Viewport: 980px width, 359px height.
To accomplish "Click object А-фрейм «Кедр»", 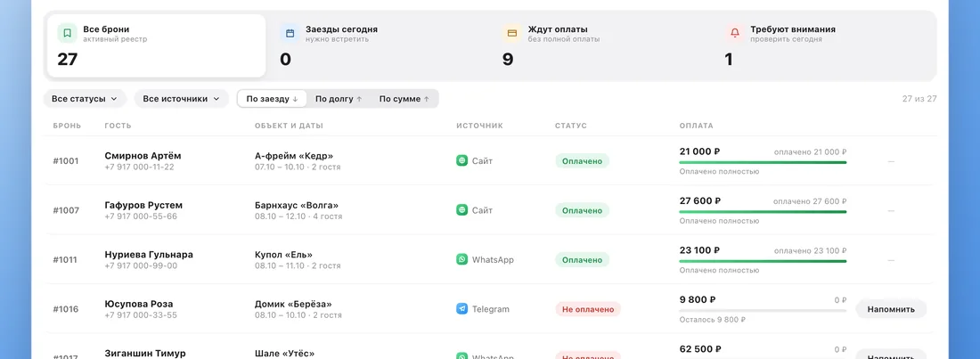I will [294, 155].
